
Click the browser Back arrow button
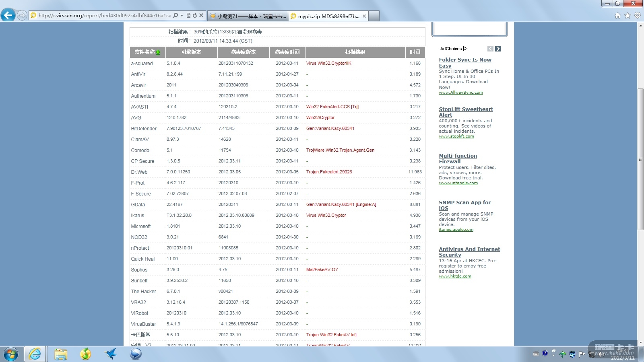click(x=8, y=15)
